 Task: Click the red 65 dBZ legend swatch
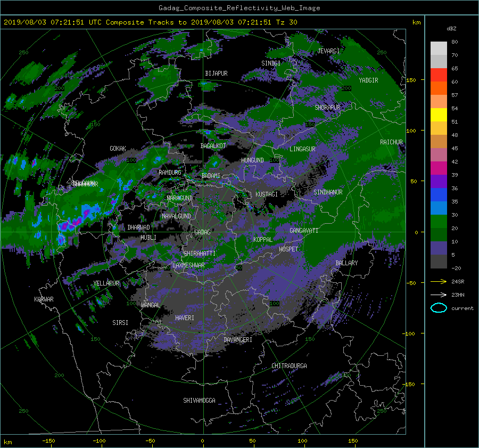pyautogui.click(x=439, y=75)
